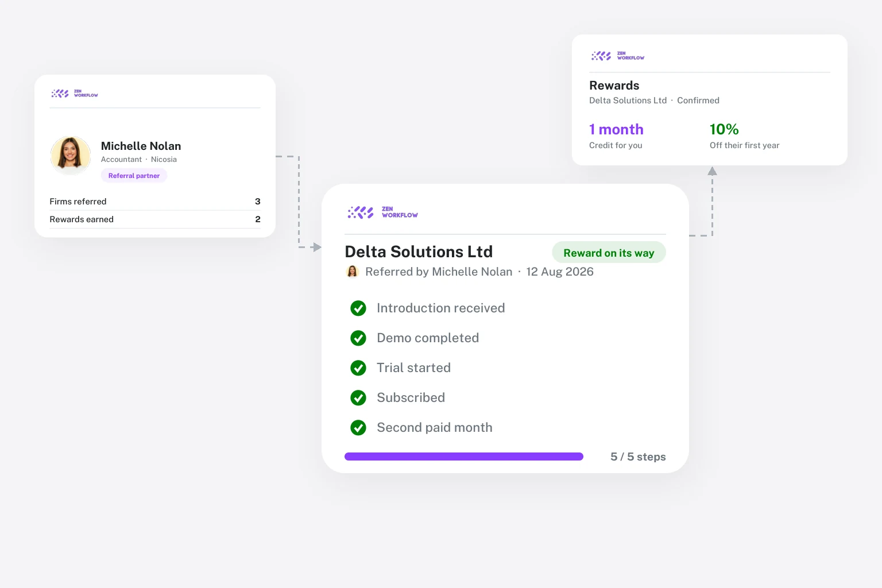Click Delta Solutions Ltd · Confirmed subtitle
The height and width of the screenshot is (588, 882).
654,100
